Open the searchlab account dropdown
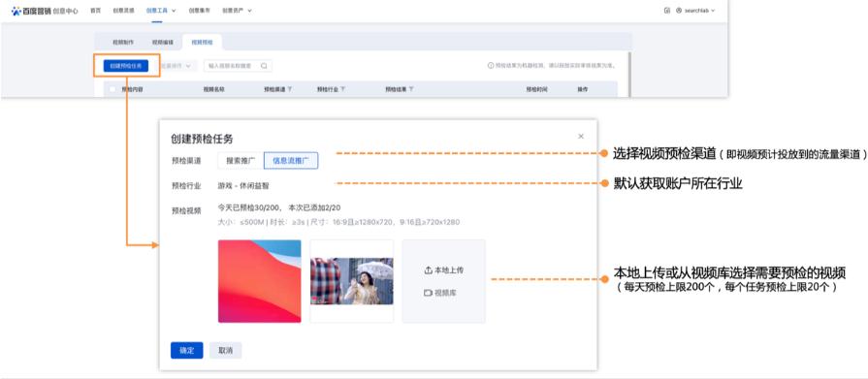The image size is (868, 379). tap(695, 11)
